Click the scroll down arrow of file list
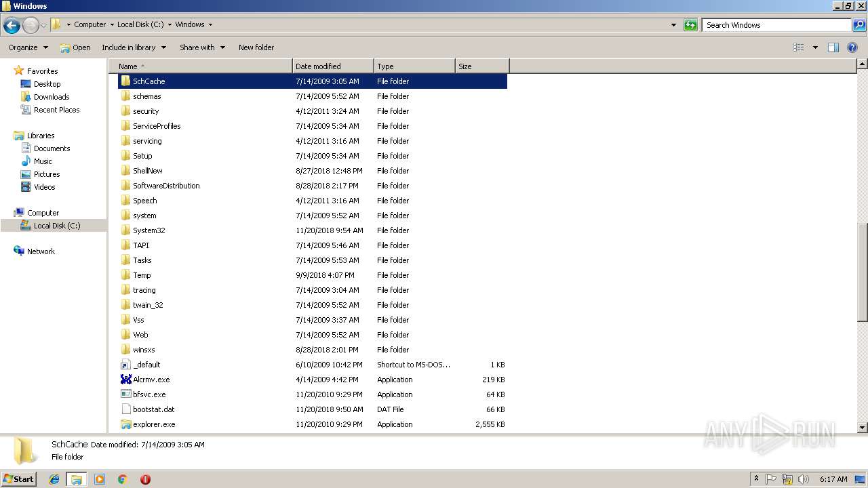Viewport: 868px width, 488px height. pyautogui.click(x=862, y=428)
